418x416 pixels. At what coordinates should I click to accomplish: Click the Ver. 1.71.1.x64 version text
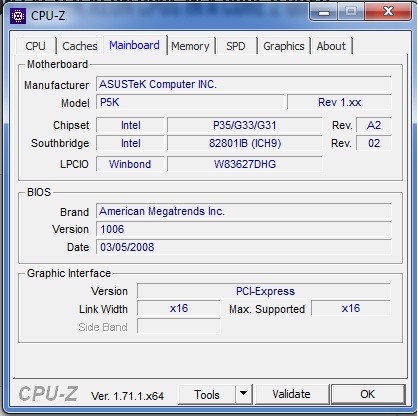(x=127, y=396)
